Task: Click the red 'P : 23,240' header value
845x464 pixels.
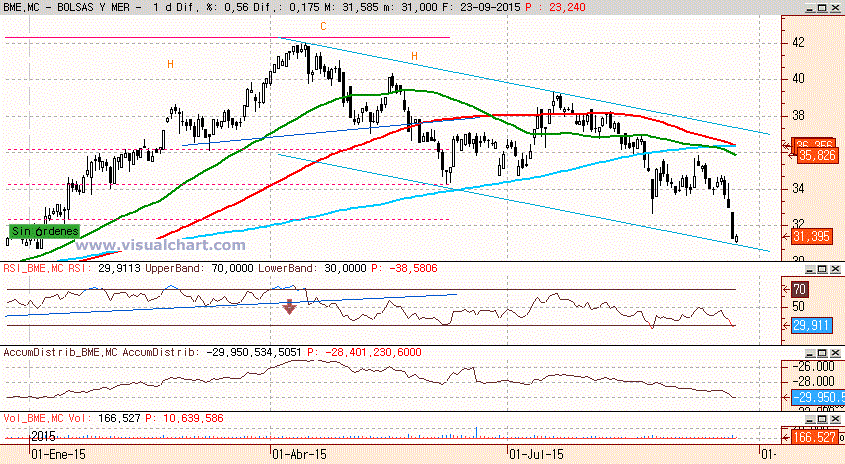Action: (555, 8)
